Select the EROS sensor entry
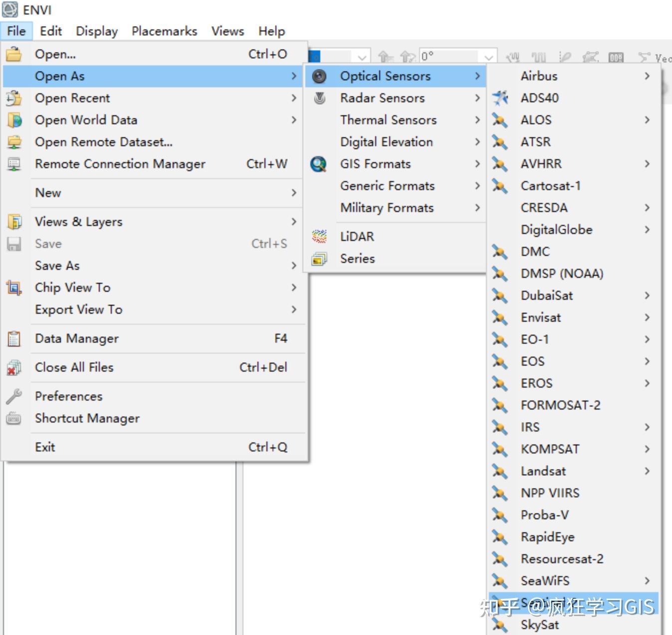Viewport: 672px width, 635px height. tap(574, 383)
